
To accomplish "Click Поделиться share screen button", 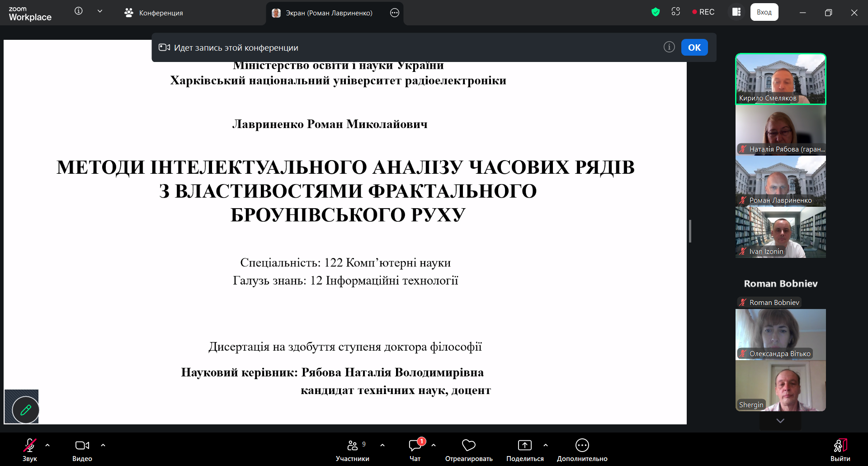I will pyautogui.click(x=525, y=450).
